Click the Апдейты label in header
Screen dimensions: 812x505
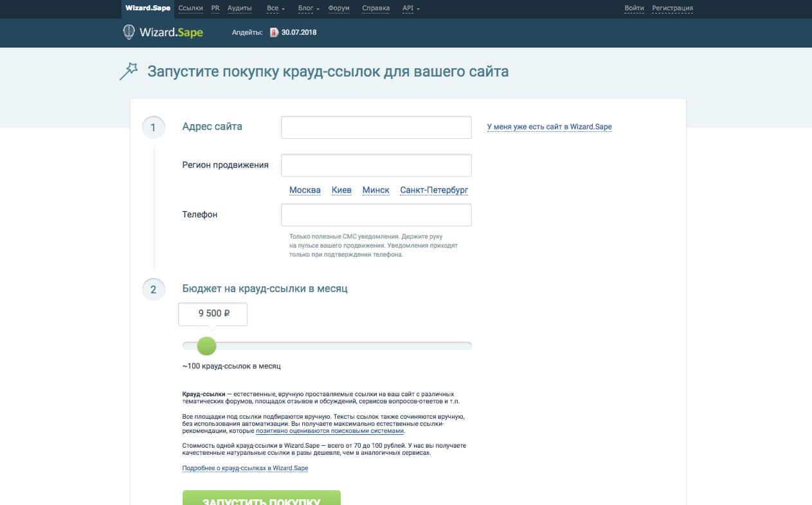(x=248, y=32)
